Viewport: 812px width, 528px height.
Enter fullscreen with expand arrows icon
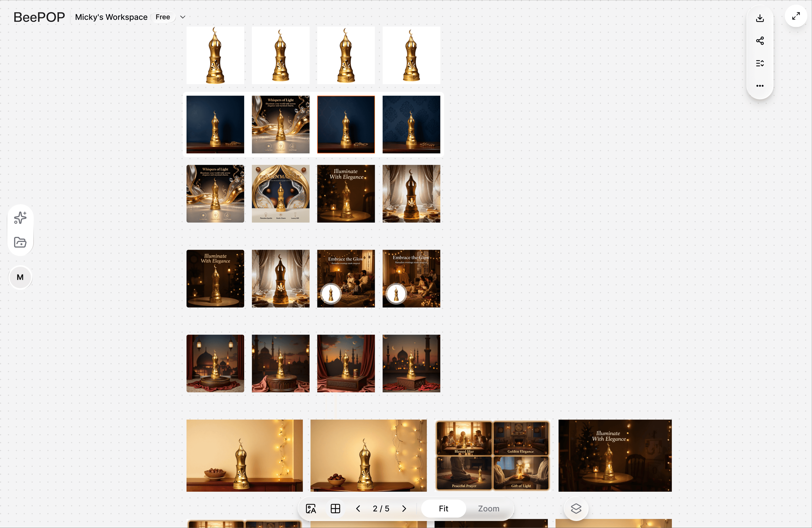pyautogui.click(x=796, y=16)
